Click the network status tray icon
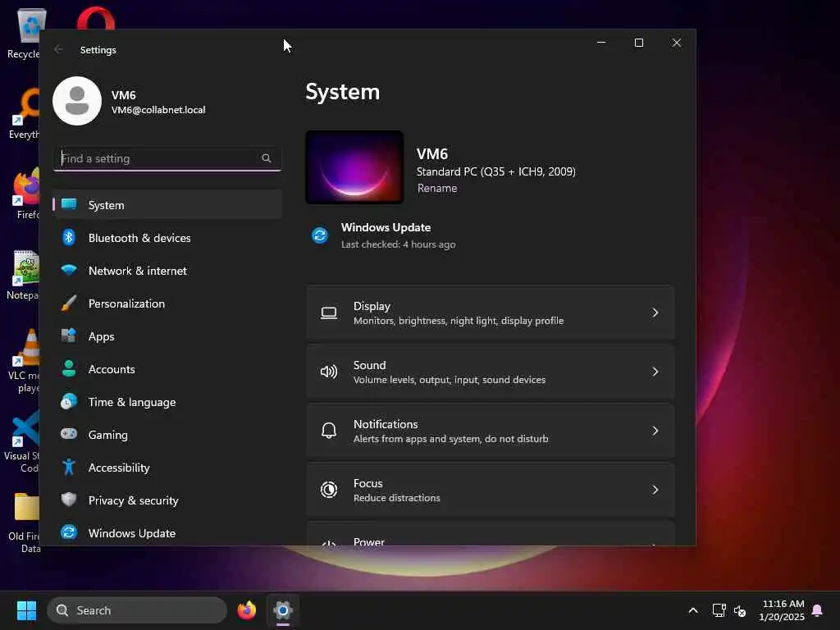The height and width of the screenshot is (630, 840). 719,610
